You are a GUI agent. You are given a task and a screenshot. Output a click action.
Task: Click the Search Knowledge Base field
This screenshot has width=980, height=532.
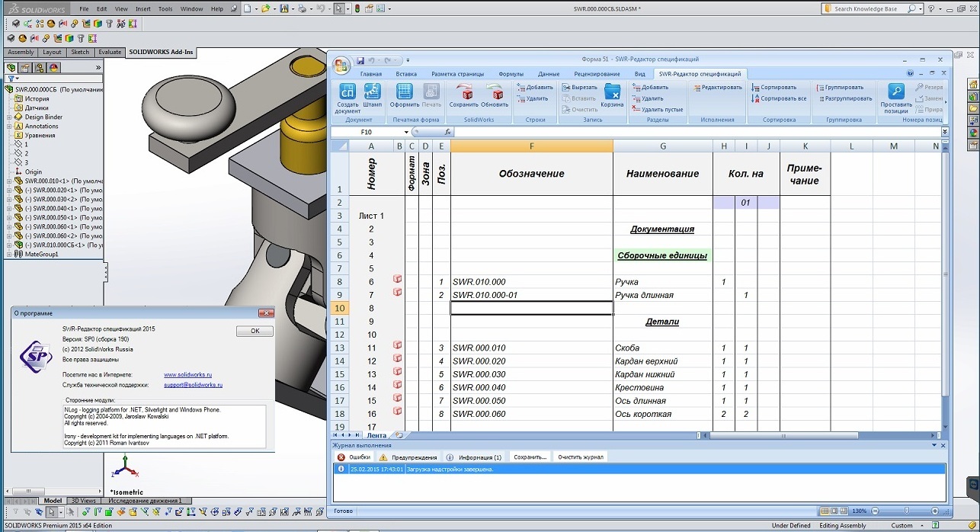[x=870, y=8]
